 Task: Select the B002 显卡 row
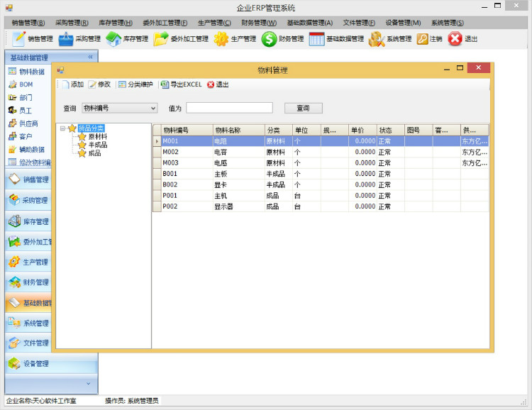click(321, 184)
